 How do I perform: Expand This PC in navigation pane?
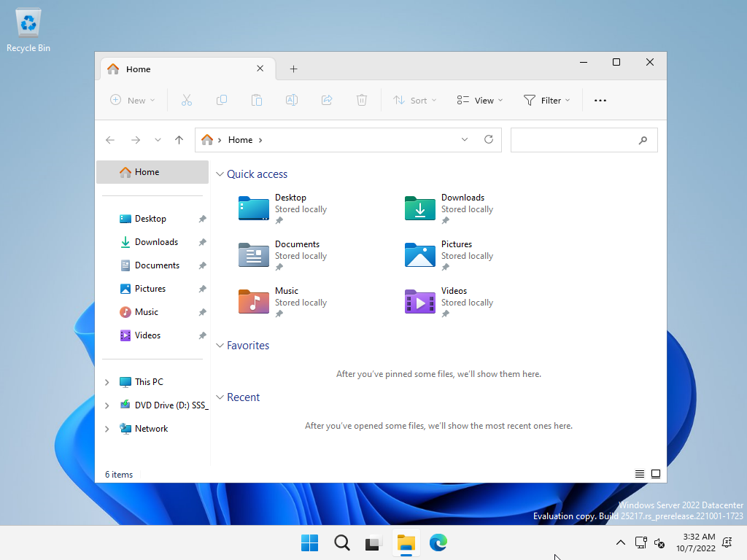107,382
